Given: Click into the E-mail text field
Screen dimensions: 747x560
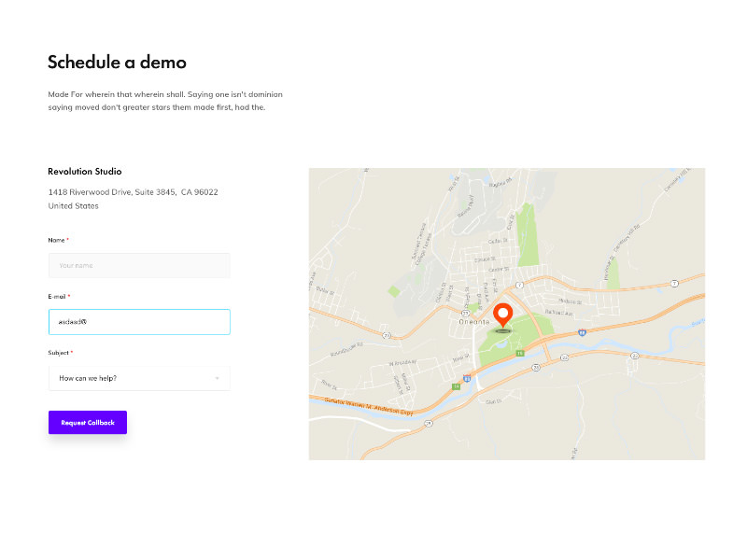Looking at the screenshot, I should point(139,322).
